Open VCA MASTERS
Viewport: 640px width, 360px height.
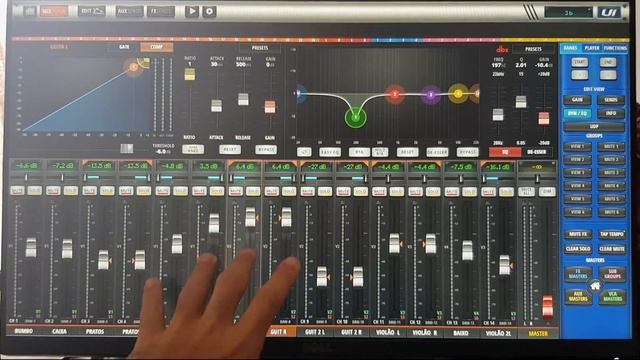coord(612,296)
